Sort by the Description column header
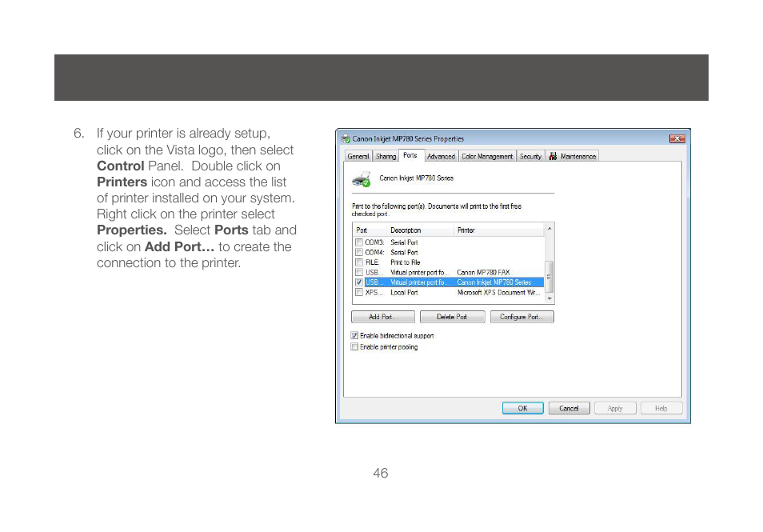Screen dimensions: 763x532 tap(421, 230)
